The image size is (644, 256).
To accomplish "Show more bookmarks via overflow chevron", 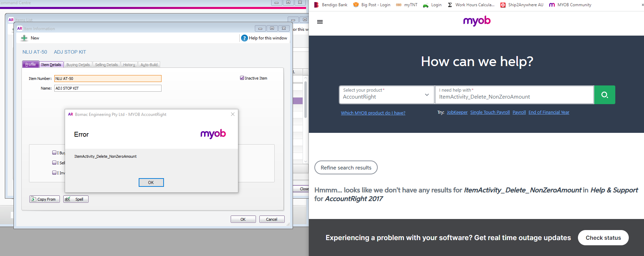I will click(642, 5).
